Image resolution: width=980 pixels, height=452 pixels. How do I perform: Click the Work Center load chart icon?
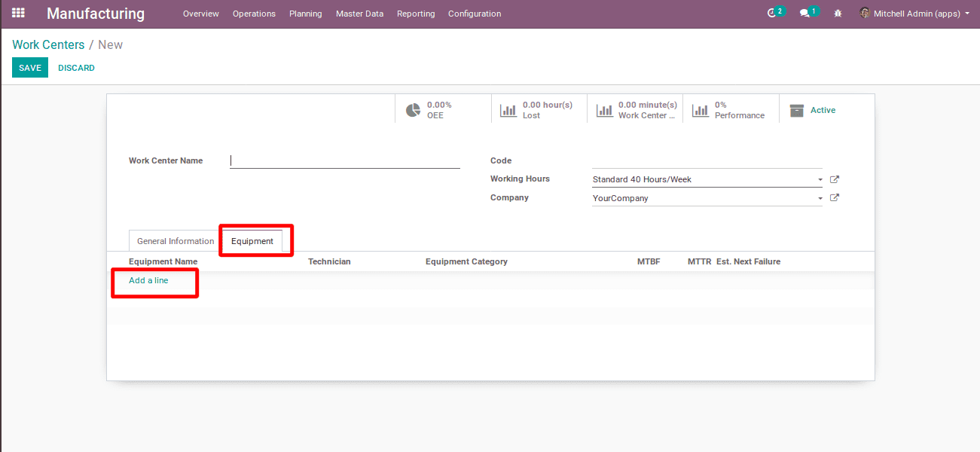point(604,110)
